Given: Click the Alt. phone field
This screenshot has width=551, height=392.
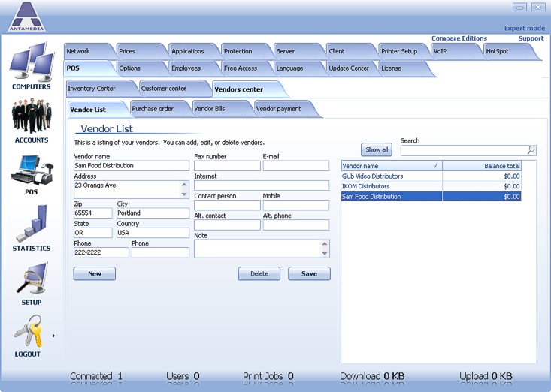Looking at the screenshot, I should tap(296, 225).
